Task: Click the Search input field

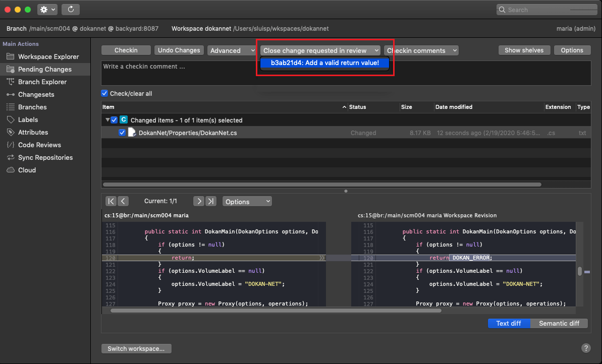Action: pos(547,10)
